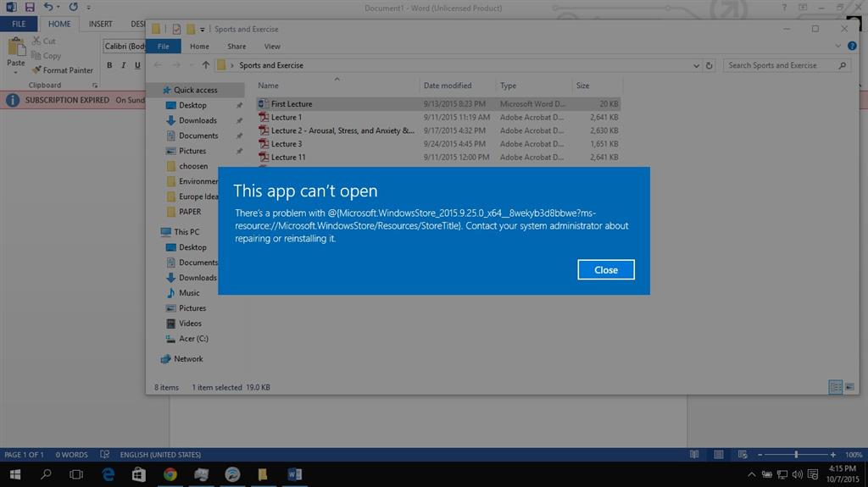Close the 'This app can't open' dialog

605,269
